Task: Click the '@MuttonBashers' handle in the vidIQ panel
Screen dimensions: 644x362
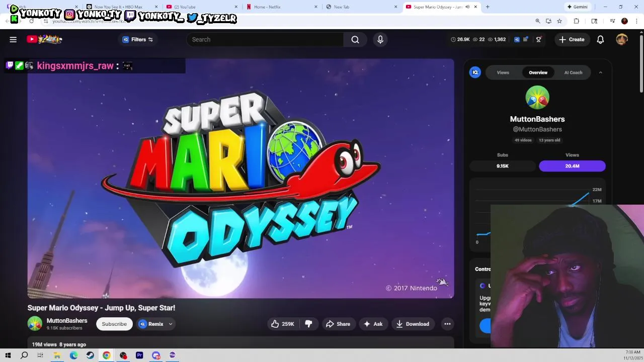Action: [537, 129]
